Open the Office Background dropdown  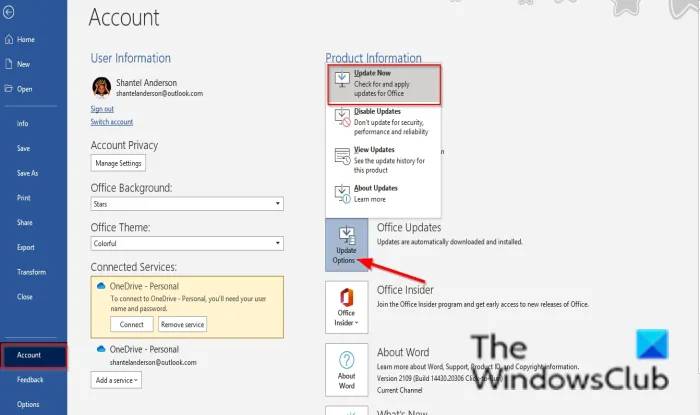(187, 204)
